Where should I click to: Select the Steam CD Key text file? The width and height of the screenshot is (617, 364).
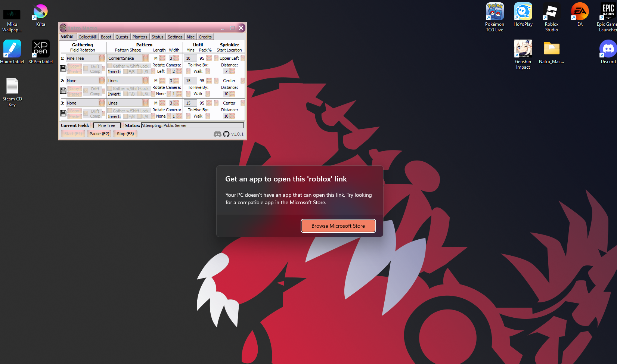tap(12, 92)
